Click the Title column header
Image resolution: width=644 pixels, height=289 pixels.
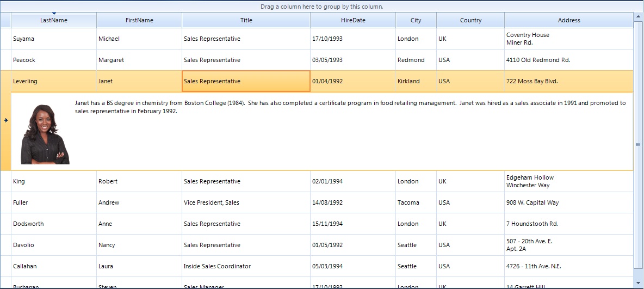(x=246, y=21)
